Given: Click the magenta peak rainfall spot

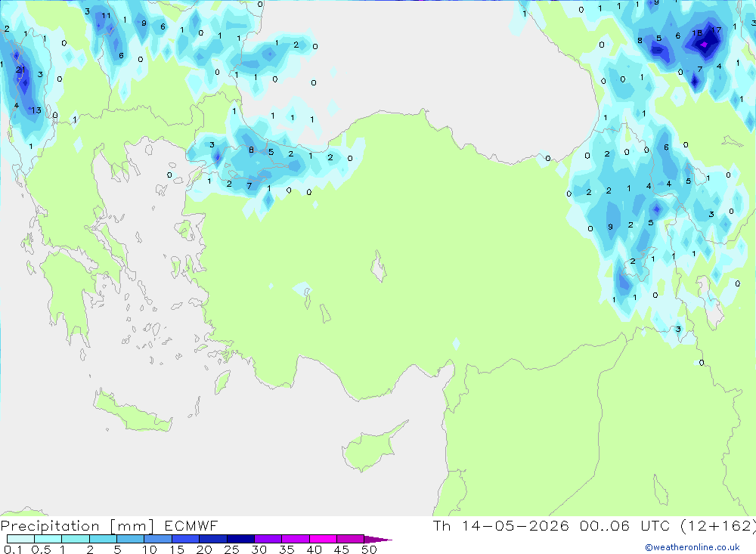Looking at the screenshot, I should tap(704, 45).
